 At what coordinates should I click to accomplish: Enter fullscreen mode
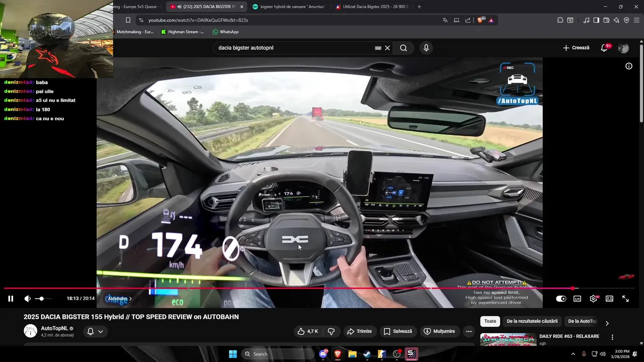[625, 299]
